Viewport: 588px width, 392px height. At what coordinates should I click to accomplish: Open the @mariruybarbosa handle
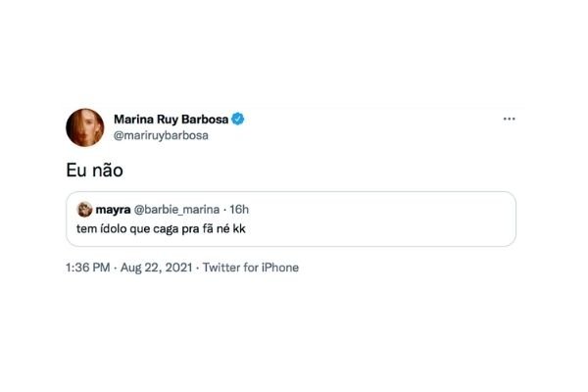click(x=161, y=135)
